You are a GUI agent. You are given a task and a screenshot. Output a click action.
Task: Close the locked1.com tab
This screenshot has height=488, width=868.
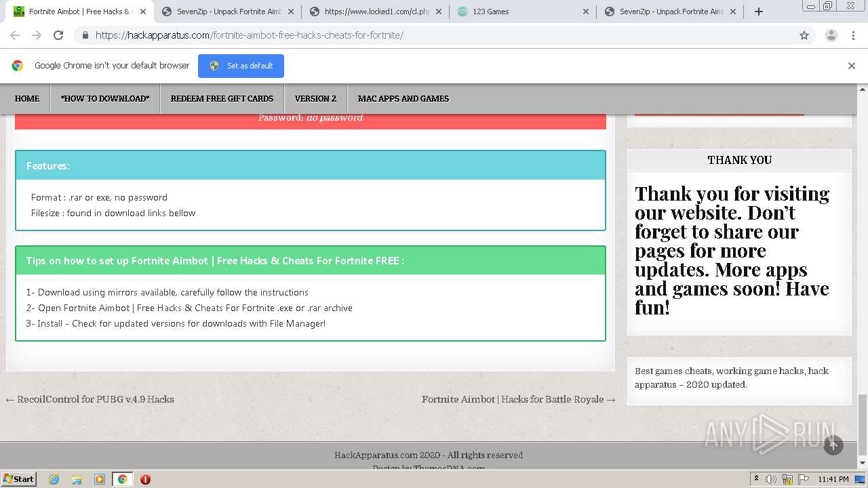point(438,12)
